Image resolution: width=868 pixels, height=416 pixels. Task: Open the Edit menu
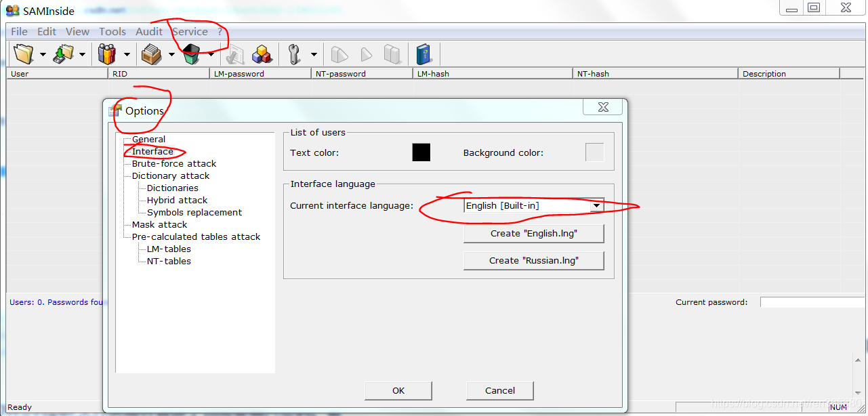(x=47, y=31)
